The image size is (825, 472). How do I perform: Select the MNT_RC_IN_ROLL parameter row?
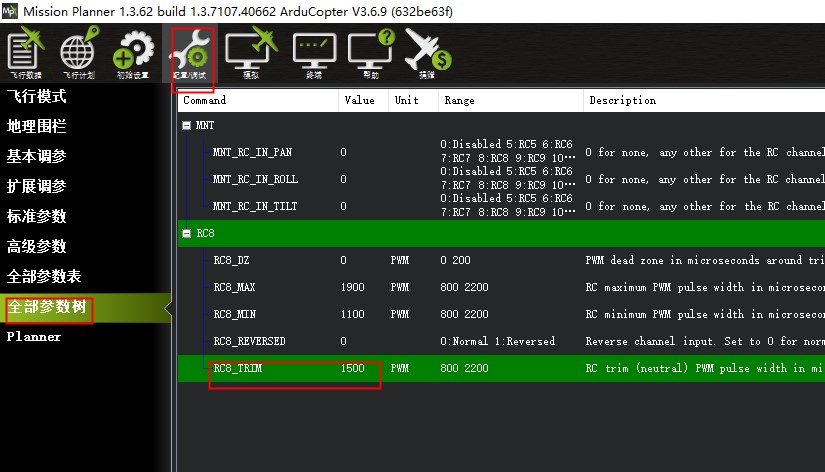coord(501,179)
